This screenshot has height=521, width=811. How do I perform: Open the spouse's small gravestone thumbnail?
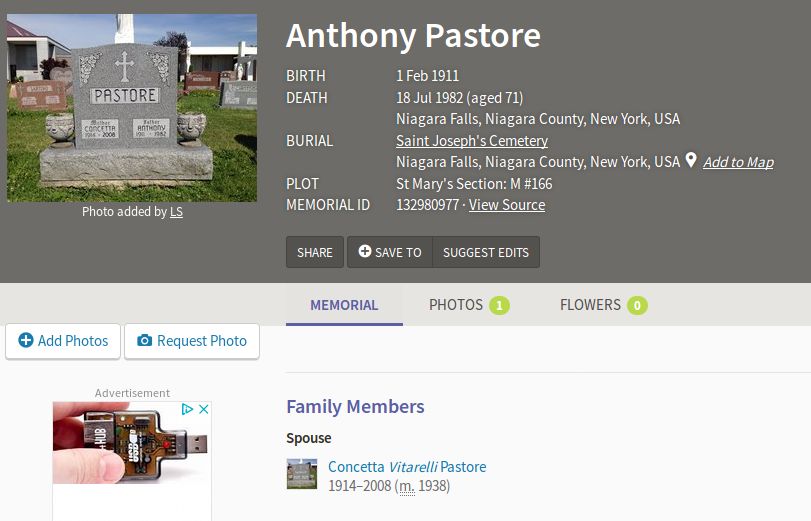302,474
